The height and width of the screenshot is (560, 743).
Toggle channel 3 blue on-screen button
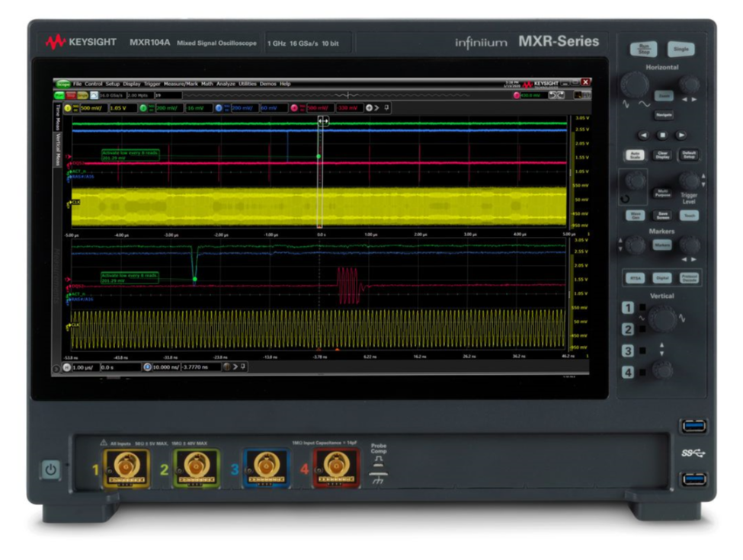218,108
